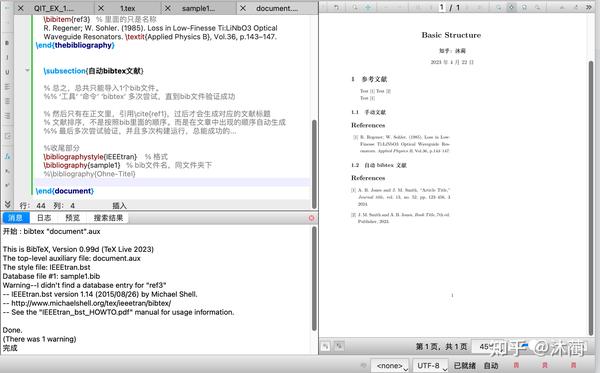Click the 'Basic Structure' title in PDF
Viewport: 600px width, 373px height.
coord(451,35)
